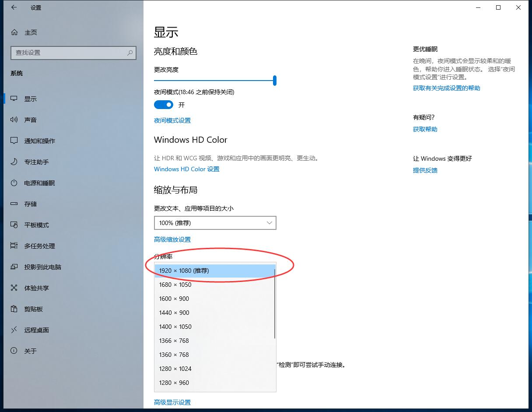The height and width of the screenshot is (412, 532).
Task: Click the resolution list scrollbar
Action: coord(275,303)
